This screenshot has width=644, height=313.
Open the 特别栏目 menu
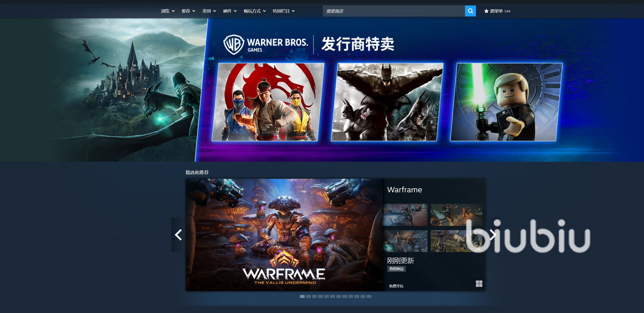pos(283,11)
